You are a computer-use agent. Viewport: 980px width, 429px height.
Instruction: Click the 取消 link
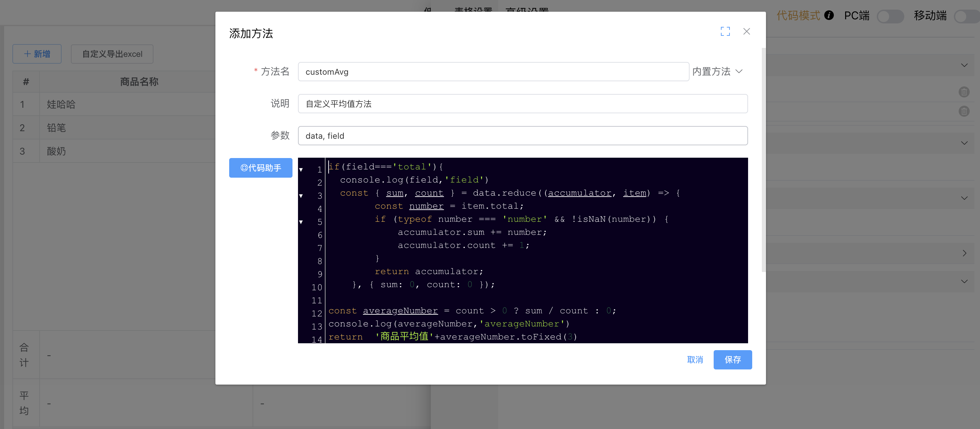click(695, 360)
